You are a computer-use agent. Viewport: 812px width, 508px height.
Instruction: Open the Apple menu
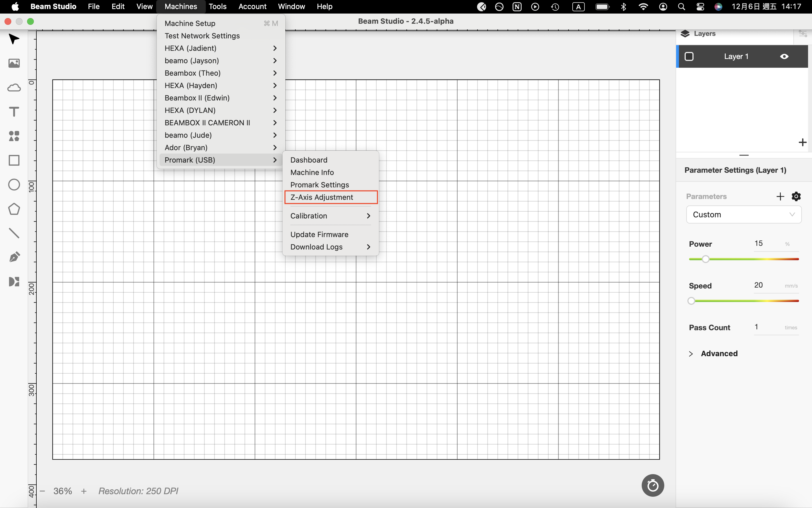15,7
